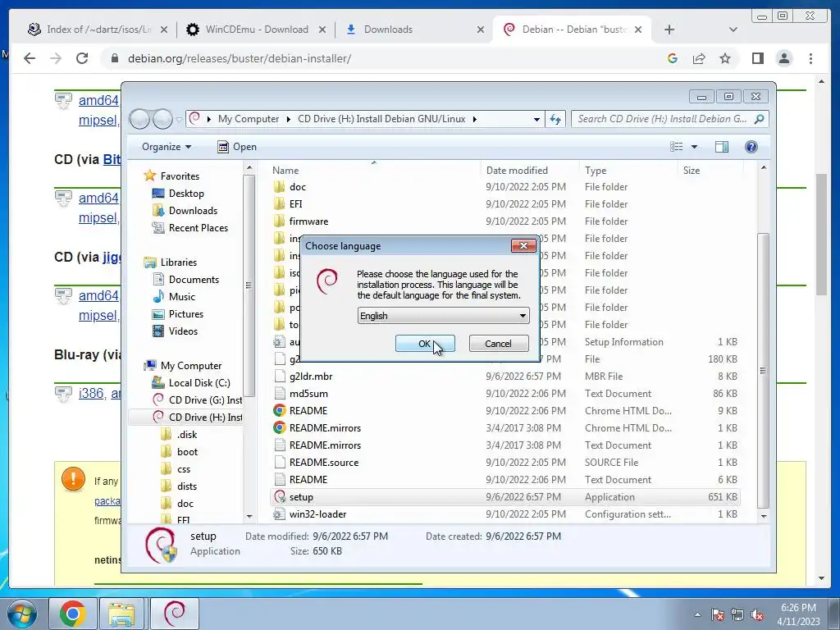Toggle Explorer preview pane icon
Image resolution: width=840 pixels, height=630 pixels.
pyautogui.click(x=722, y=147)
